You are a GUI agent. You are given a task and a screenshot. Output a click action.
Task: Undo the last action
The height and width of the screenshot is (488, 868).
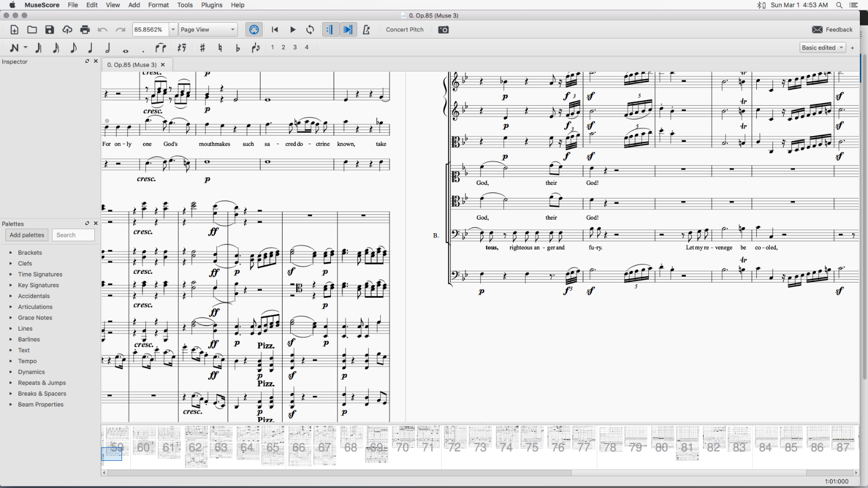(103, 30)
